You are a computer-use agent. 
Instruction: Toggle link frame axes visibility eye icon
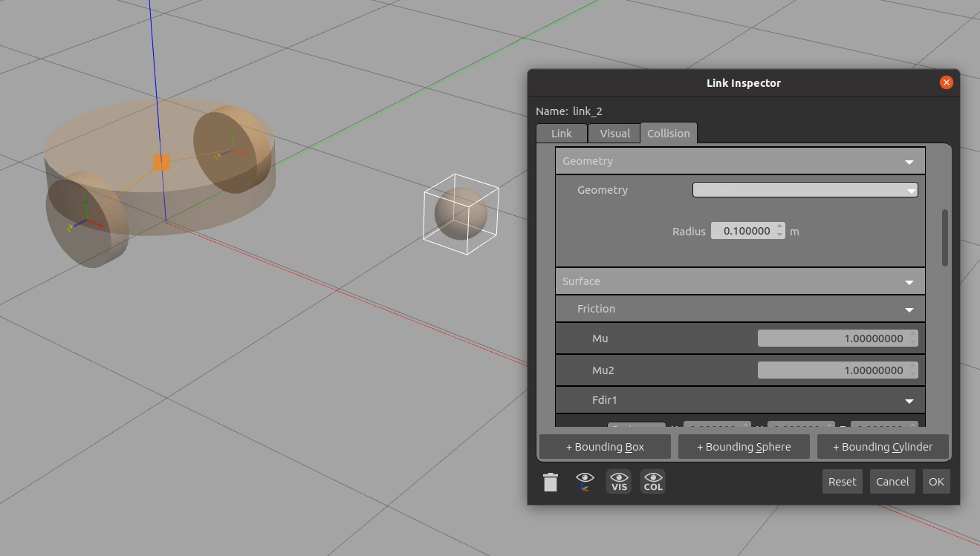(585, 482)
